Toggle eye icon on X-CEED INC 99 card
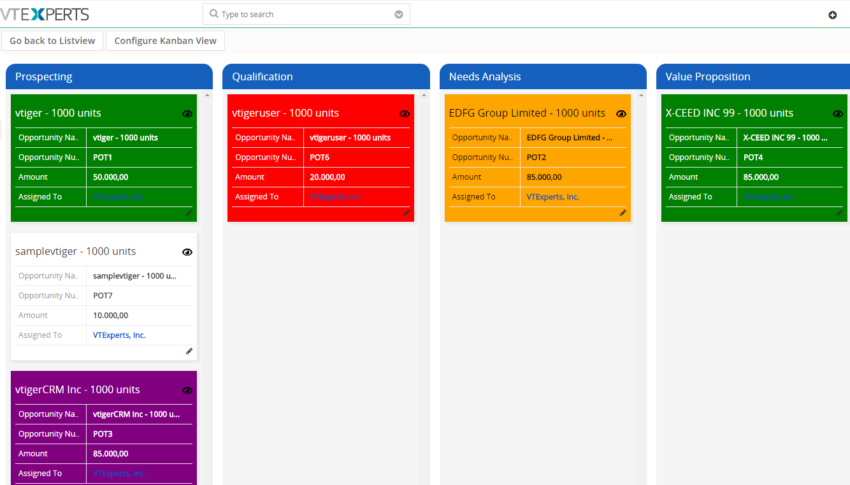Viewport: 850px width, 485px height. (x=838, y=114)
